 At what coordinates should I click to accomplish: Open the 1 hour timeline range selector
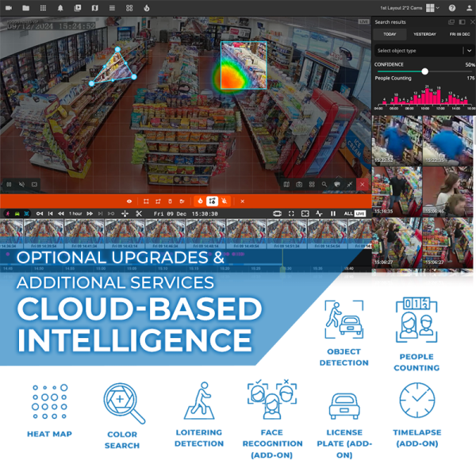pos(75,213)
